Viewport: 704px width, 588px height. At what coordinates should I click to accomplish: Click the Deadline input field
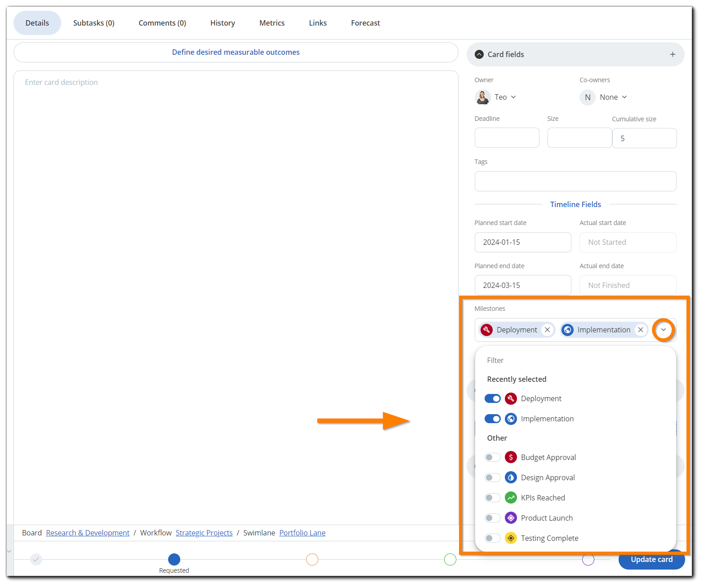pyautogui.click(x=507, y=138)
